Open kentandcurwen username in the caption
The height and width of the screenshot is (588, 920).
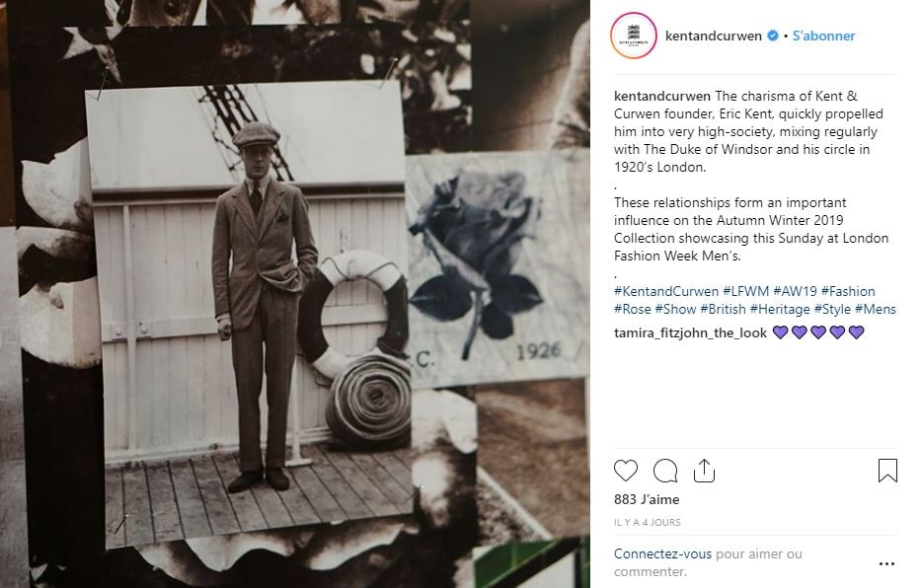(x=661, y=96)
